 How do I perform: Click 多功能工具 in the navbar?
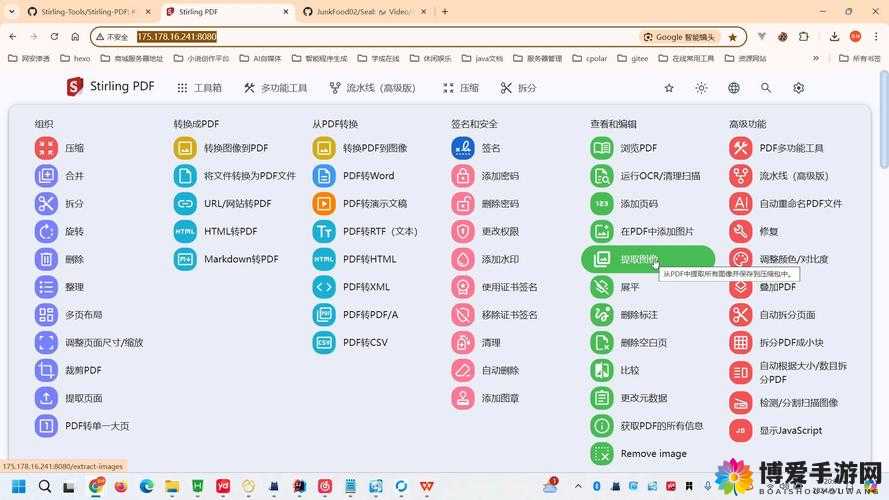point(276,88)
